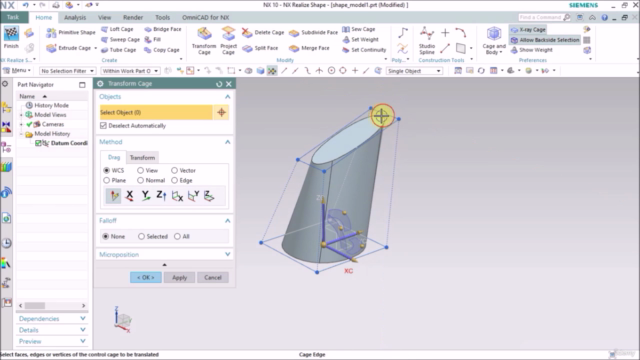Choose the Extrude Cage tool
Screen dimensions: 640x360
pos(69,48)
